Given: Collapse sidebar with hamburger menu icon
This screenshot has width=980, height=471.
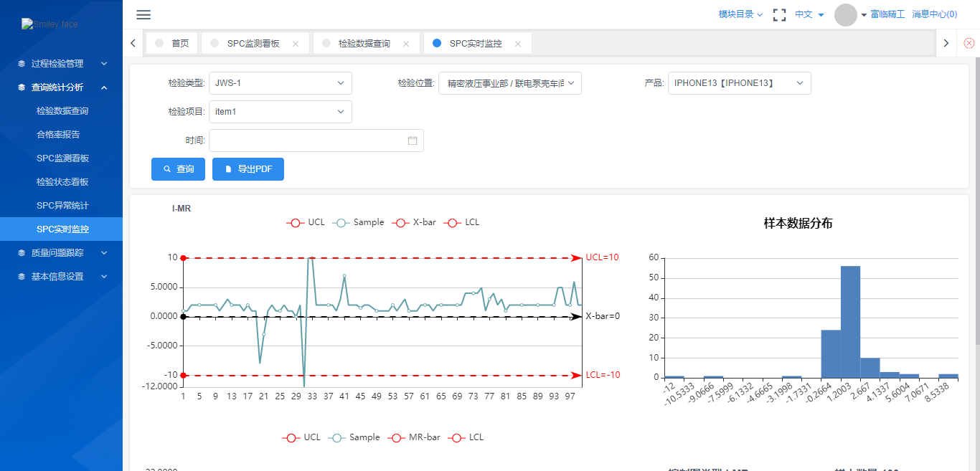Looking at the screenshot, I should 143,14.
